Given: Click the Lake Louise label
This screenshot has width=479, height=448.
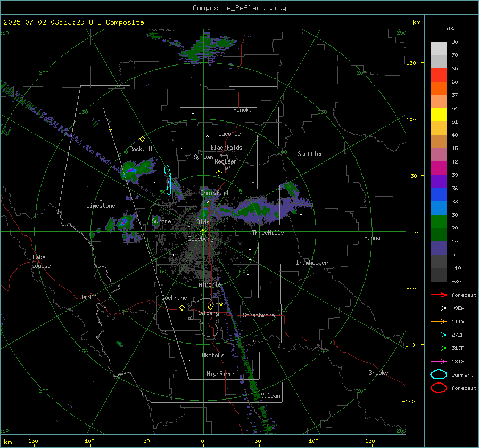Looking at the screenshot, I should coord(41,262).
